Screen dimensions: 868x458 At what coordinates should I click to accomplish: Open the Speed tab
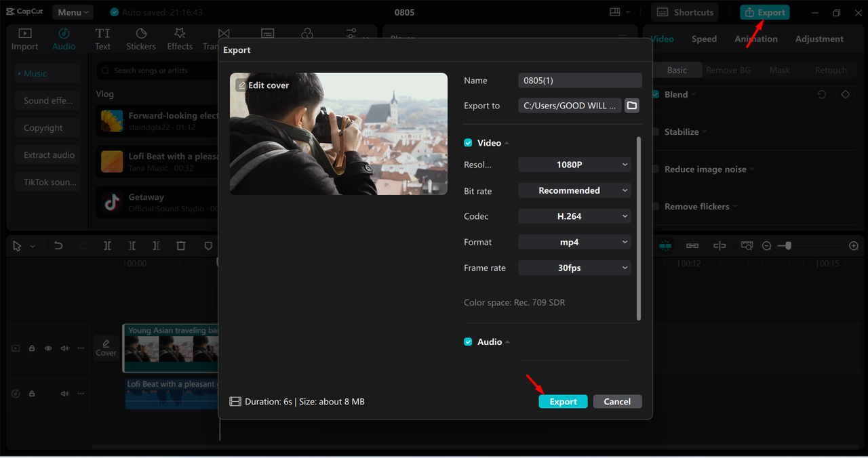click(x=704, y=39)
